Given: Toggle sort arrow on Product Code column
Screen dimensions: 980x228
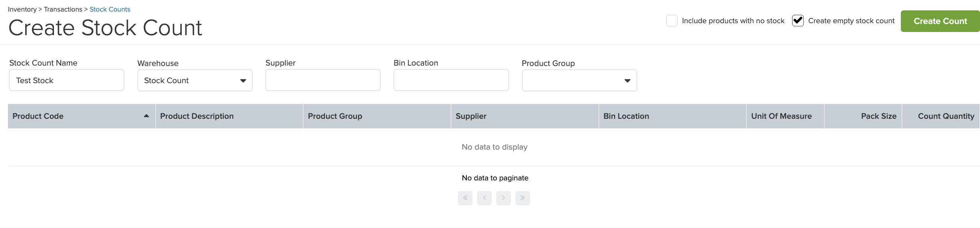Looking at the screenshot, I should (146, 116).
